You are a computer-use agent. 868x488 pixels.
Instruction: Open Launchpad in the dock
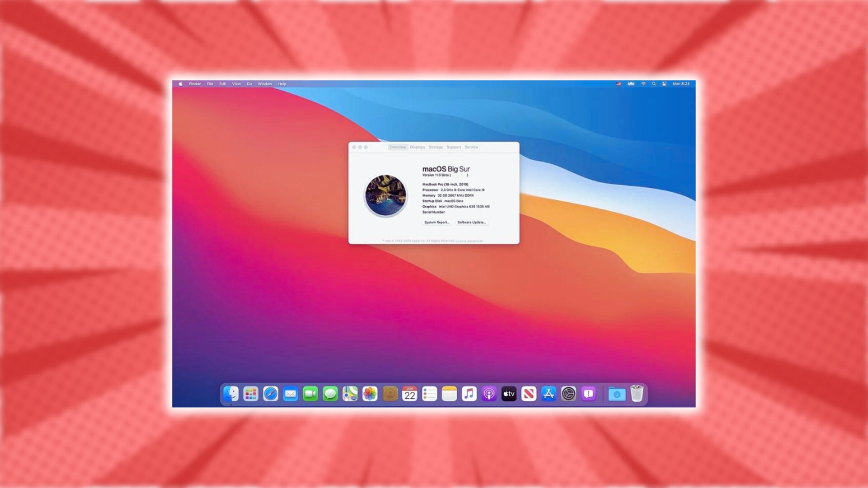[x=250, y=394]
